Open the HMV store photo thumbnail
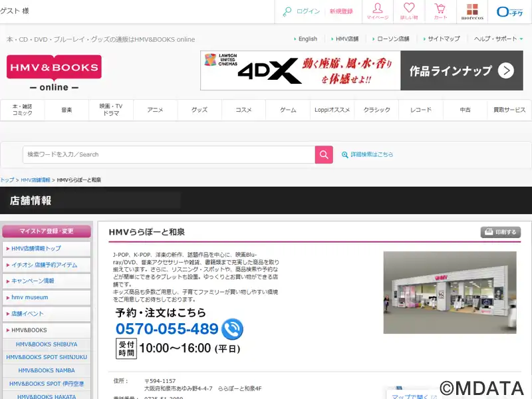This screenshot has width=532, height=399. (450, 293)
